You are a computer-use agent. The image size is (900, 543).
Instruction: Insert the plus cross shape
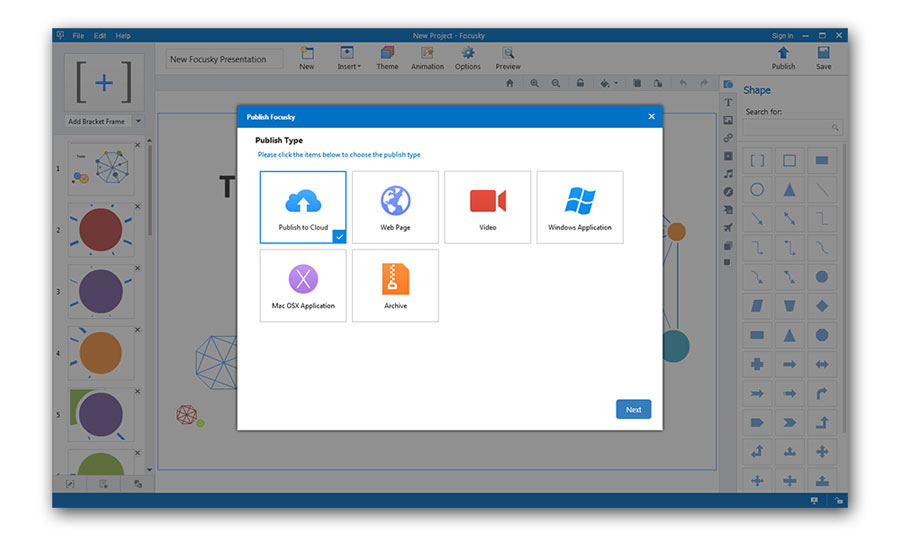757,364
